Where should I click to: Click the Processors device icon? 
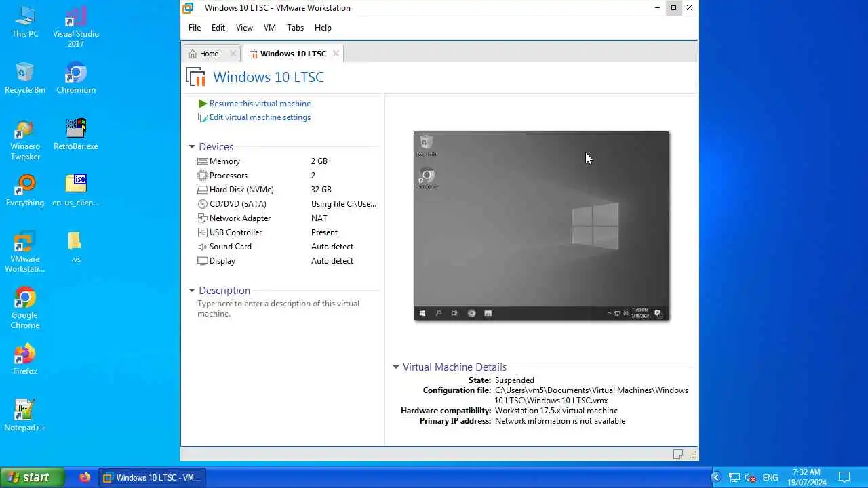pos(203,176)
